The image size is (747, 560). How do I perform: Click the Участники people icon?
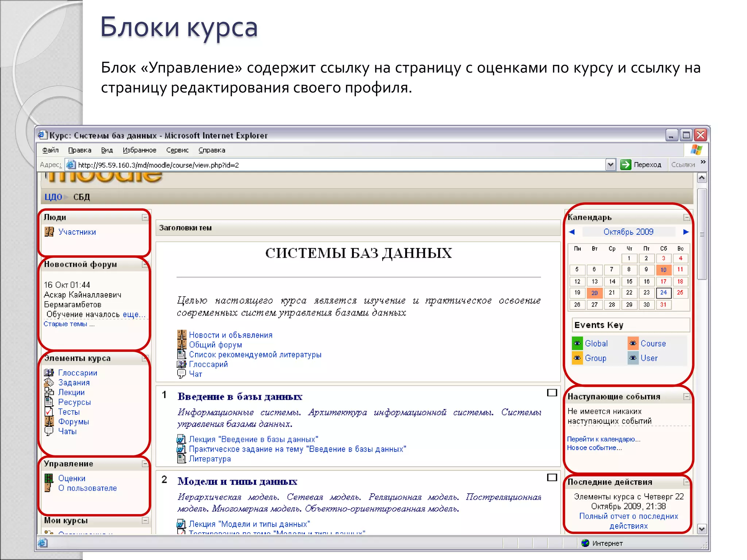[49, 232]
